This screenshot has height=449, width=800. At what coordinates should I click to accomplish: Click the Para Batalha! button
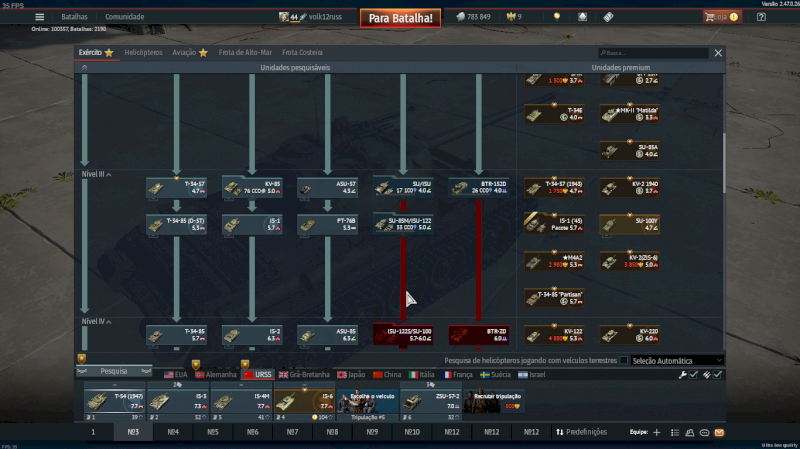401,18
